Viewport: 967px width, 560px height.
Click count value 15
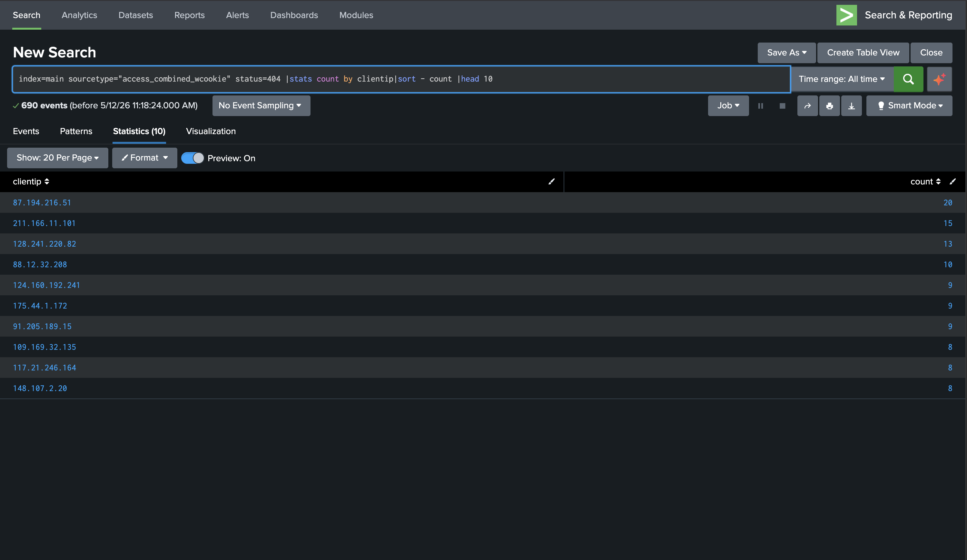(x=948, y=223)
